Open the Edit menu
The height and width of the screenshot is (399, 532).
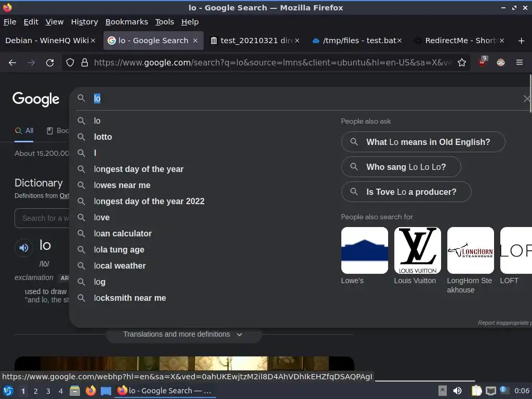(x=31, y=22)
